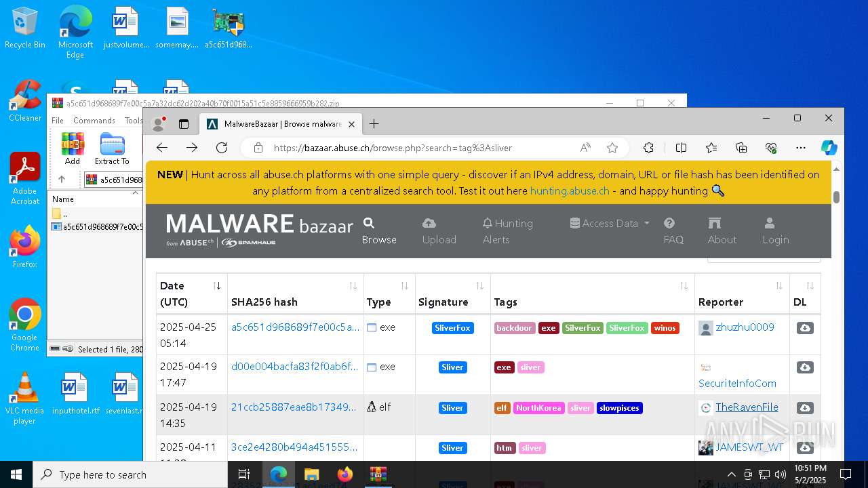Show hidden system tray icons
This screenshot has width=868, height=488.
(731, 474)
